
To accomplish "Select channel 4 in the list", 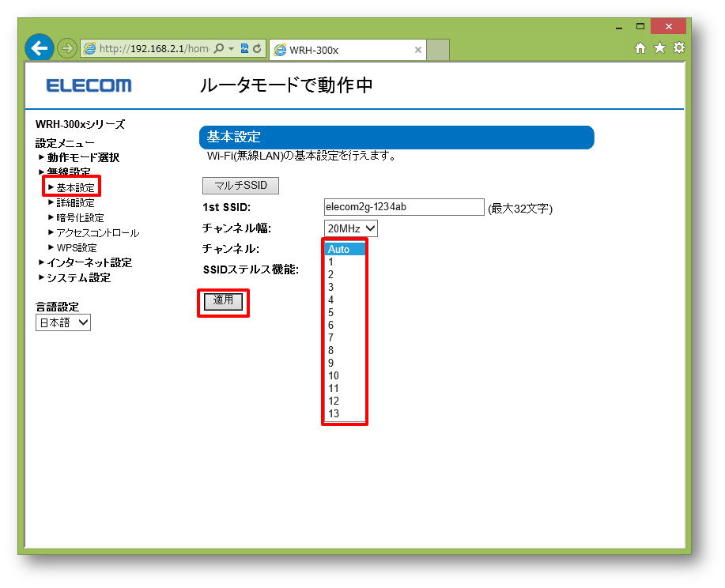I will pos(345,300).
